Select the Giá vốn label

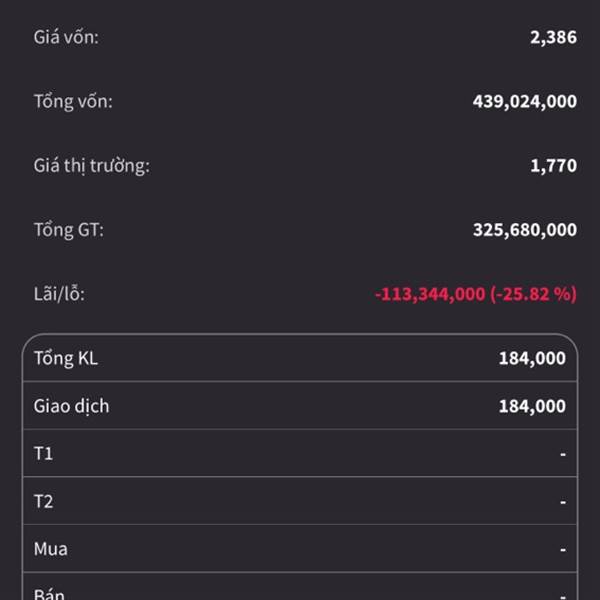coord(66,38)
